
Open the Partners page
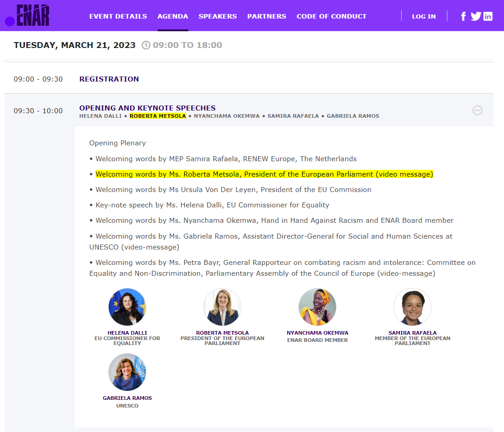pos(266,16)
